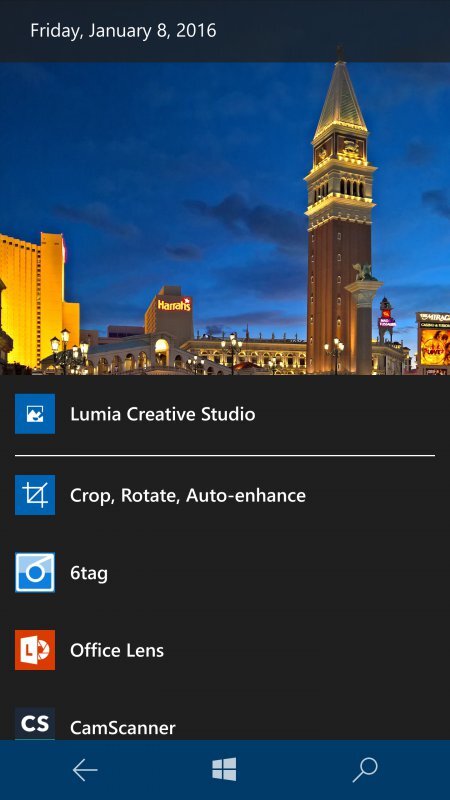Viewport: 450px width, 800px height.
Task: Launch the Office Lens icon
Action: (35, 650)
